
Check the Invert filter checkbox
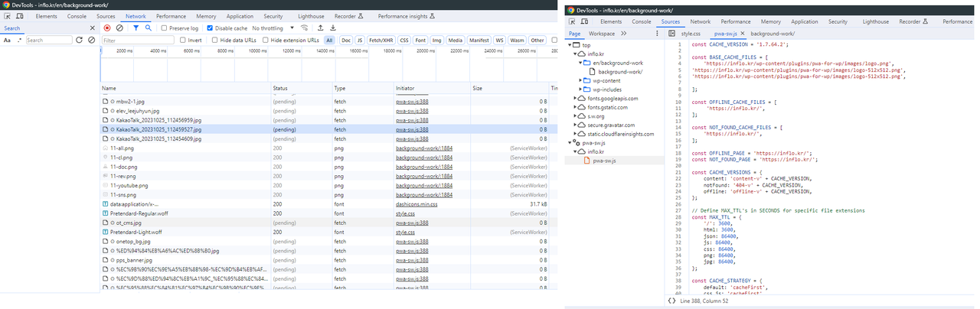coord(183,40)
